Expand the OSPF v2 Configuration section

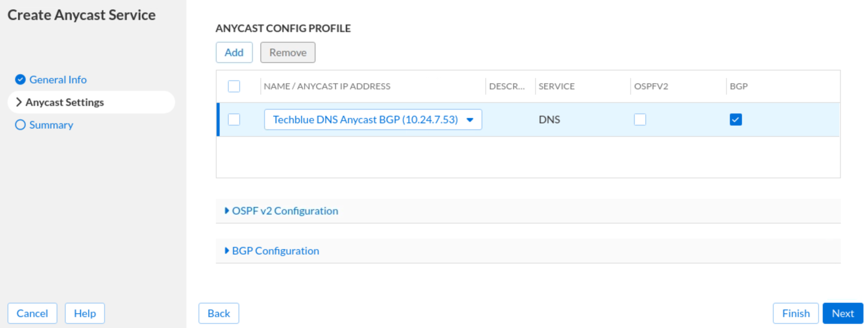pyautogui.click(x=285, y=211)
